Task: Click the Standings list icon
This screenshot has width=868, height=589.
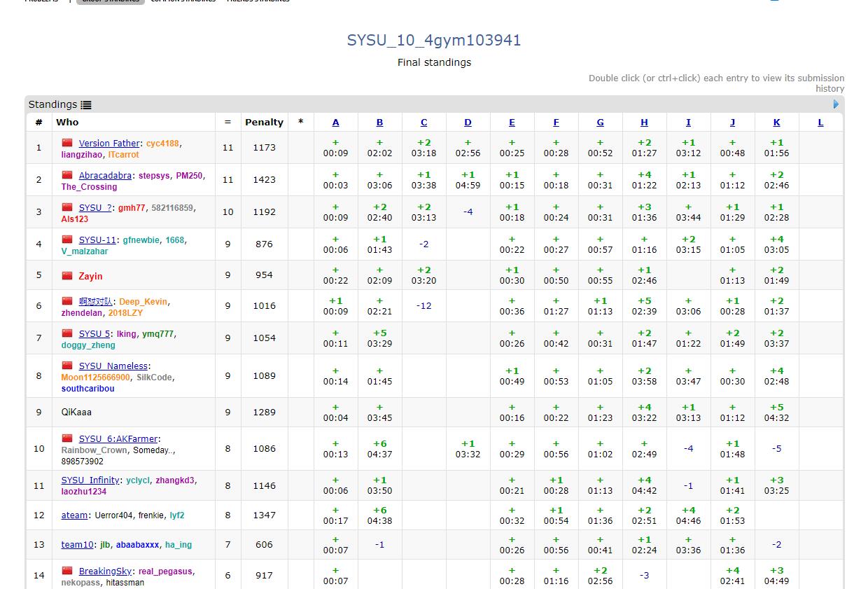Action: pos(86,105)
